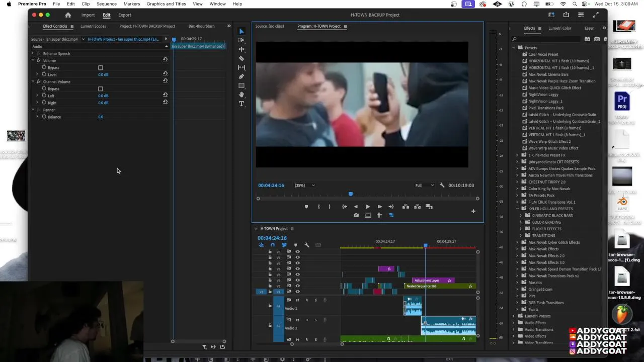Expand Lumetri Presets folder
Image resolution: width=644 pixels, height=362 pixels.
pyautogui.click(x=514, y=316)
